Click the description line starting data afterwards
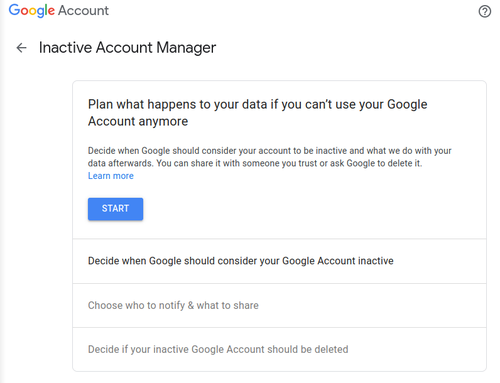This screenshot has height=383, width=500. click(255, 163)
